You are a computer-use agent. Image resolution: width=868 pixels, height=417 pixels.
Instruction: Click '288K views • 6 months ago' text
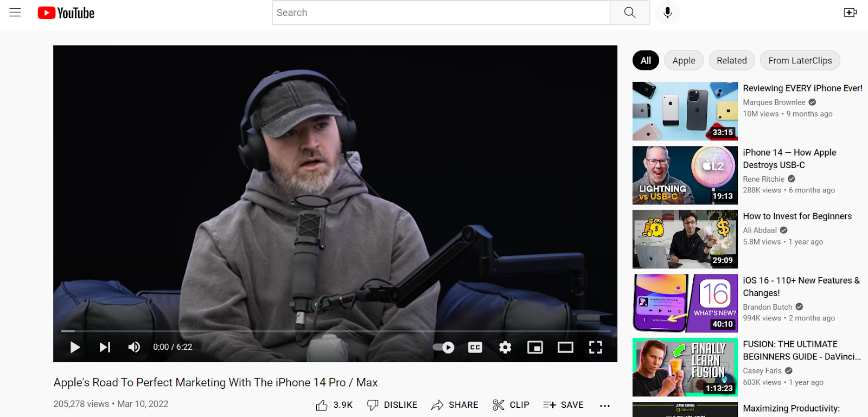coord(789,190)
